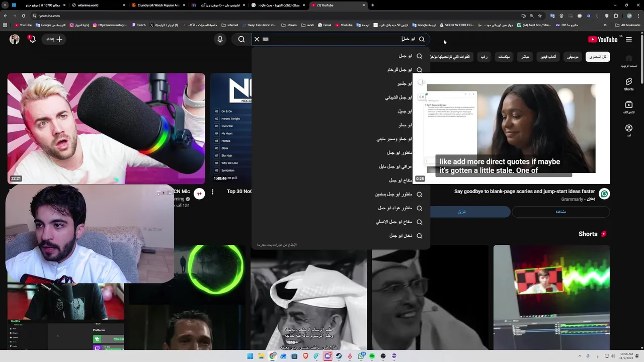The image size is (644, 362).
Task: Go to Home in the YouTube sidebar
Action: coord(629,61)
